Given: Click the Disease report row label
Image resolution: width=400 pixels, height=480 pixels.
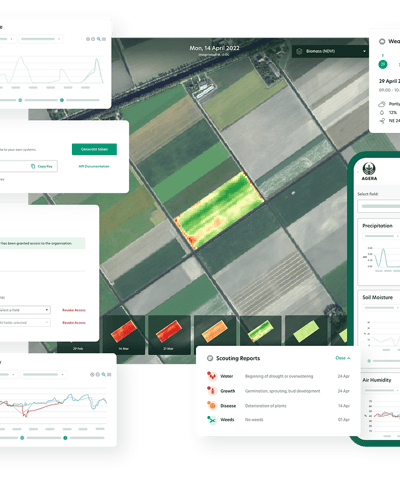Looking at the screenshot, I should coord(228,406).
